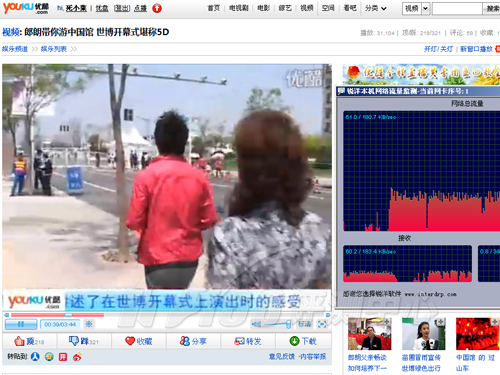Repost via the yellow face icon
The width and height of the screenshot is (500, 375).
(49, 357)
